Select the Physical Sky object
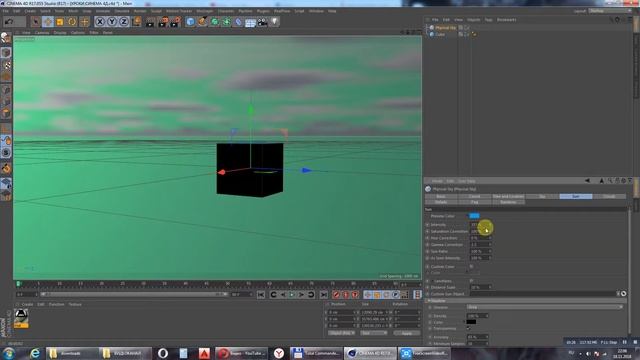The image size is (640, 360). point(445,28)
